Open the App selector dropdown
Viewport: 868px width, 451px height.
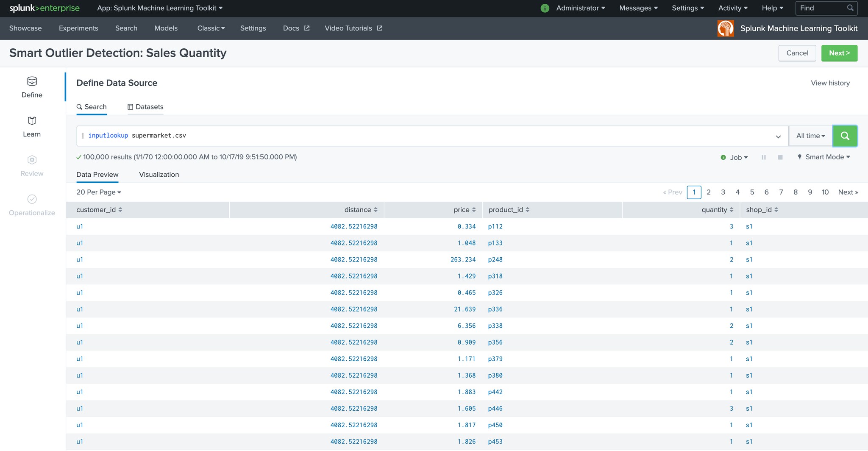pos(160,8)
